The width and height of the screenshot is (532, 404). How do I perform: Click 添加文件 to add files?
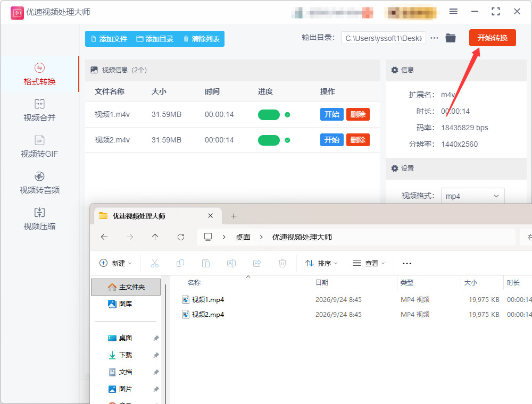109,39
